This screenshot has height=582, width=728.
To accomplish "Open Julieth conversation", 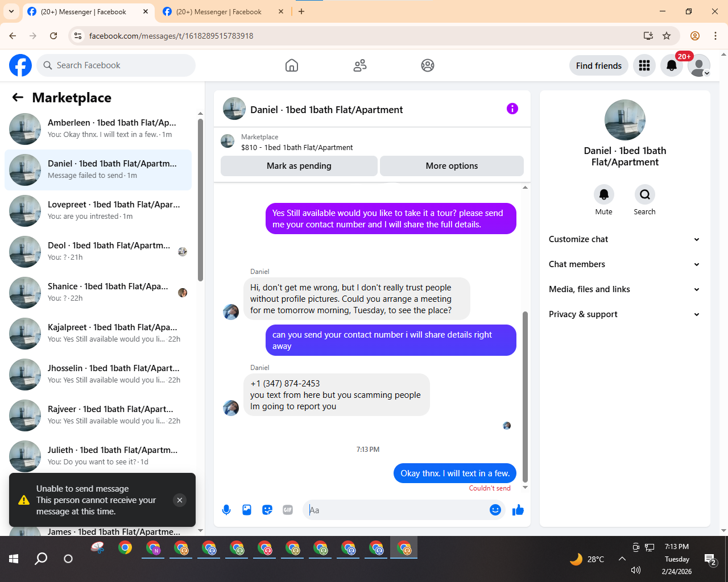I will 98,456.
